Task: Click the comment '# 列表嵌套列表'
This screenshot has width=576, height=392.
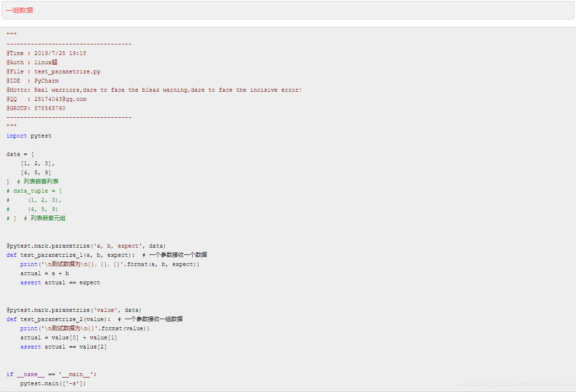Action: (x=38, y=182)
